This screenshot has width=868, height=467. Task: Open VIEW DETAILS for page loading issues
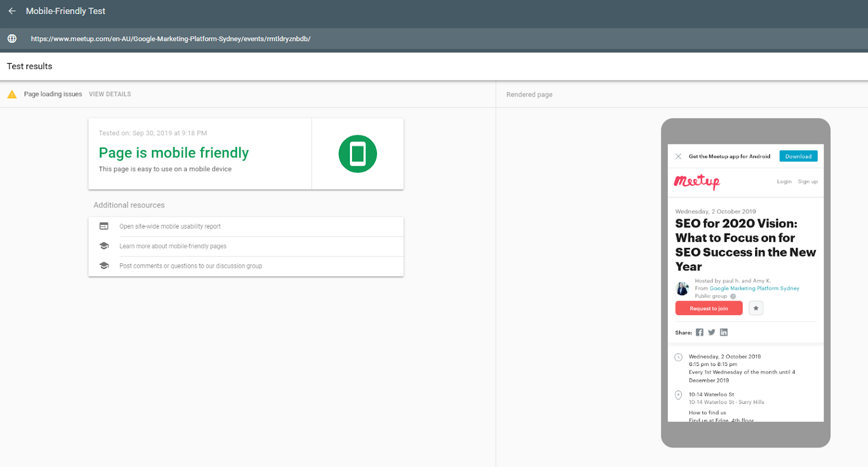[x=110, y=94]
